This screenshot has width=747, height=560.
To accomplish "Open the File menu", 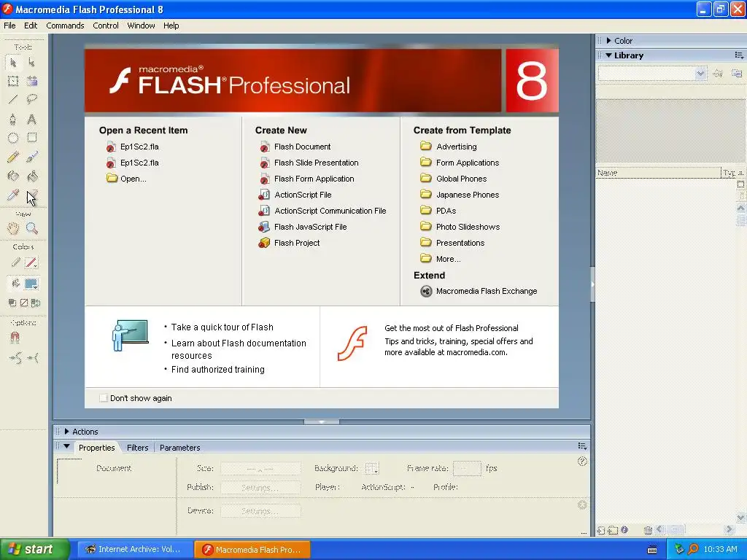I will 9,26.
